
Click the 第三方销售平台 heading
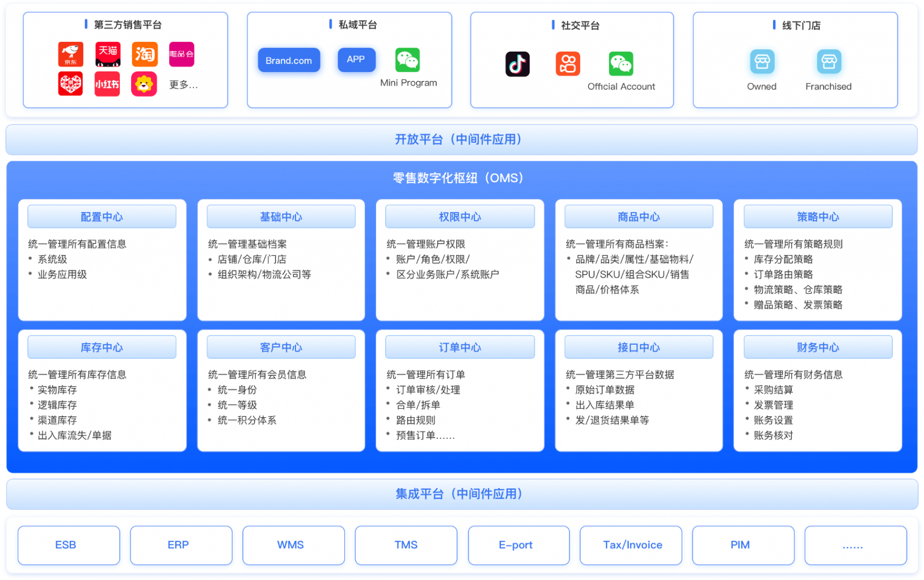pyautogui.click(x=128, y=25)
